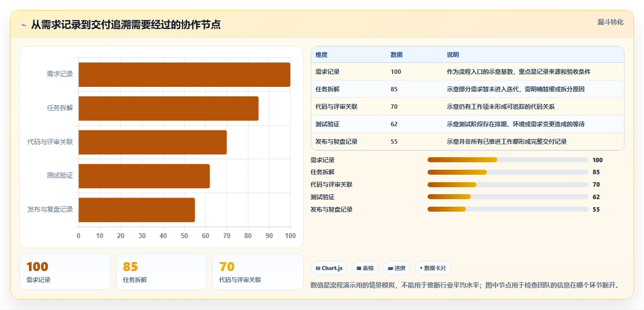Click the 需求记录 progress bar showing 100
644x310 pixels.
(508, 160)
